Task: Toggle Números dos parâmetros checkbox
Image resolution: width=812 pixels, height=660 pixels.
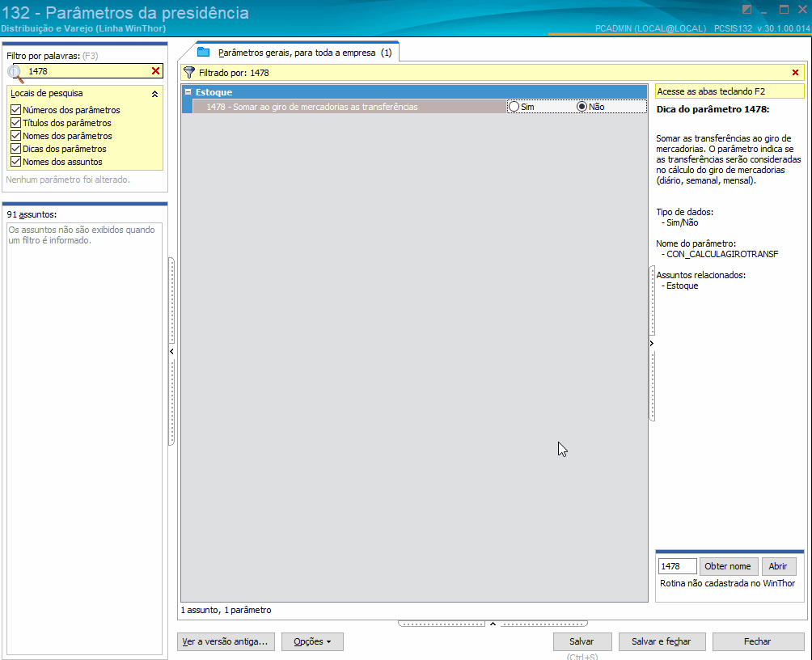Action: click(x=15, y=110)
